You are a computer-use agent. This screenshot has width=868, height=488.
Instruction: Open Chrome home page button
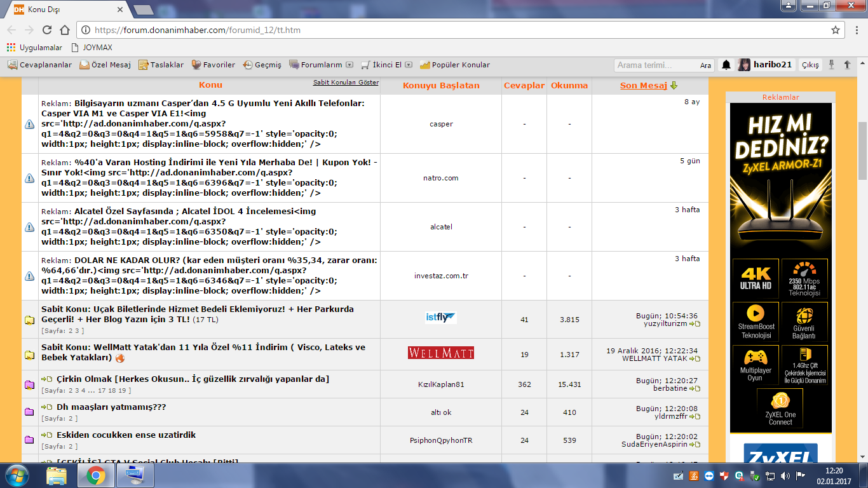65,30
